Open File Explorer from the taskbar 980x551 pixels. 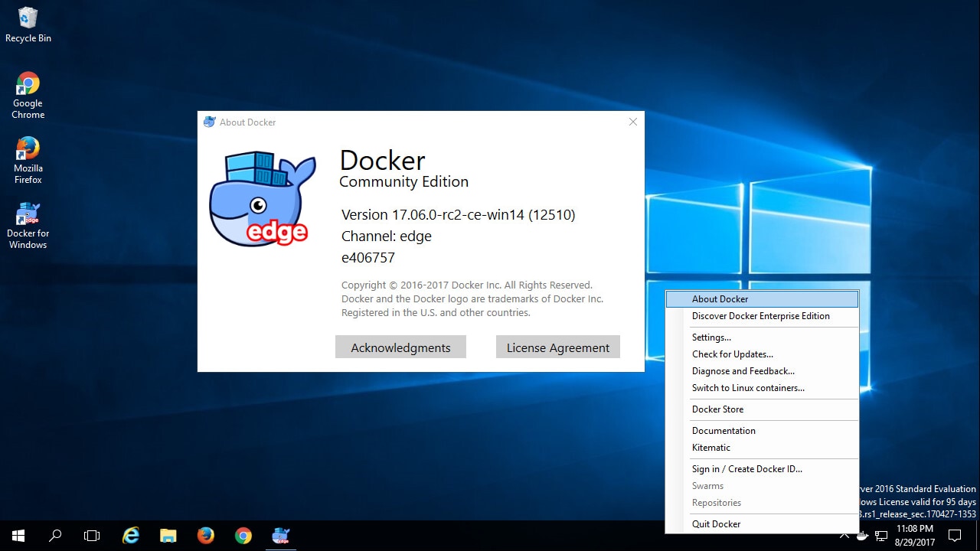[x=168, y=535]
